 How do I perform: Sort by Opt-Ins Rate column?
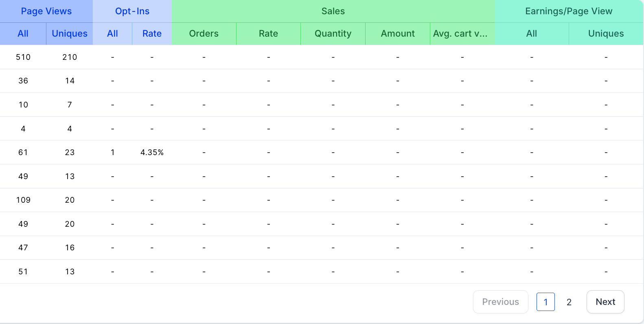(x=152, y=33)
